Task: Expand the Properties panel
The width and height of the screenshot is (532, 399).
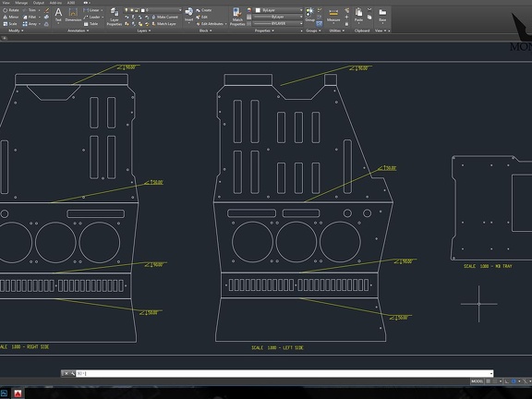Action: [264, 30]
